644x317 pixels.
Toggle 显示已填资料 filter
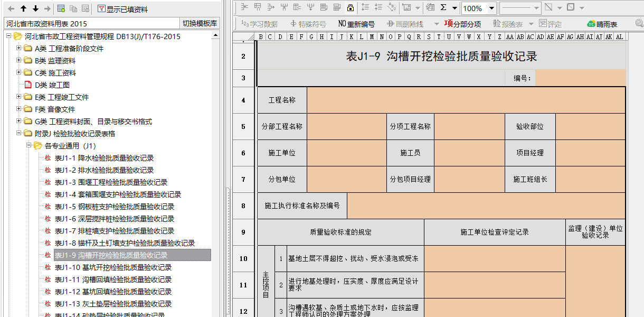[x=122, y=9]
